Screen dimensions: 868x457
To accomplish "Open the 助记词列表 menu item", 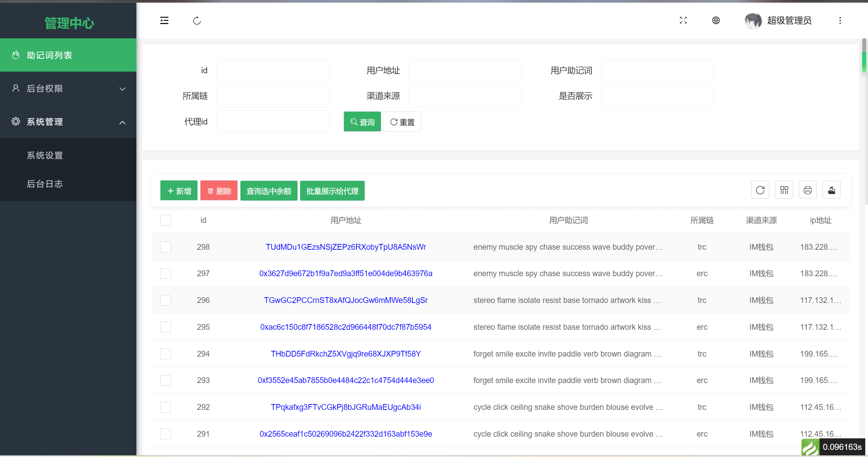I will pyautogui.click(x=68, y=56).
